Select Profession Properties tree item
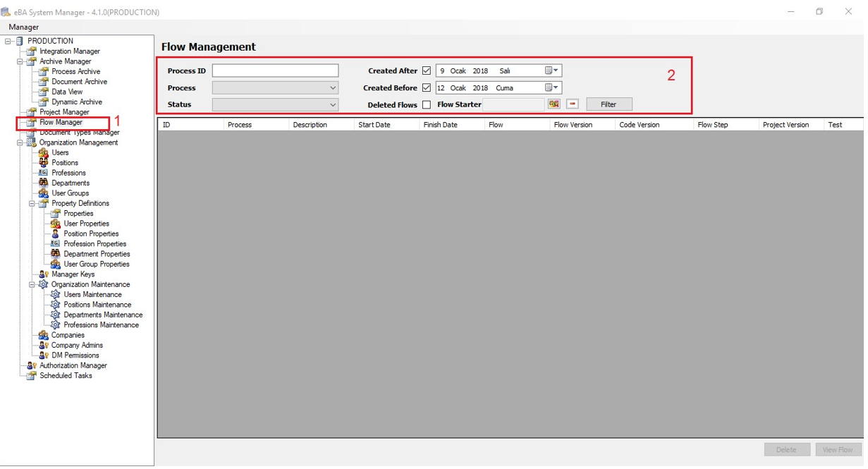Screen dimensions: 868x469 [x=95, y=244]
